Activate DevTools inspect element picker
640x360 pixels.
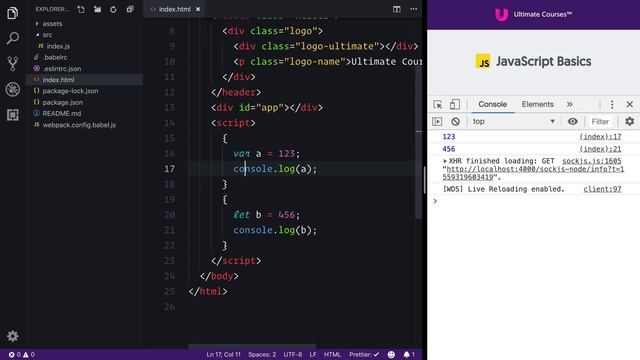438,104
